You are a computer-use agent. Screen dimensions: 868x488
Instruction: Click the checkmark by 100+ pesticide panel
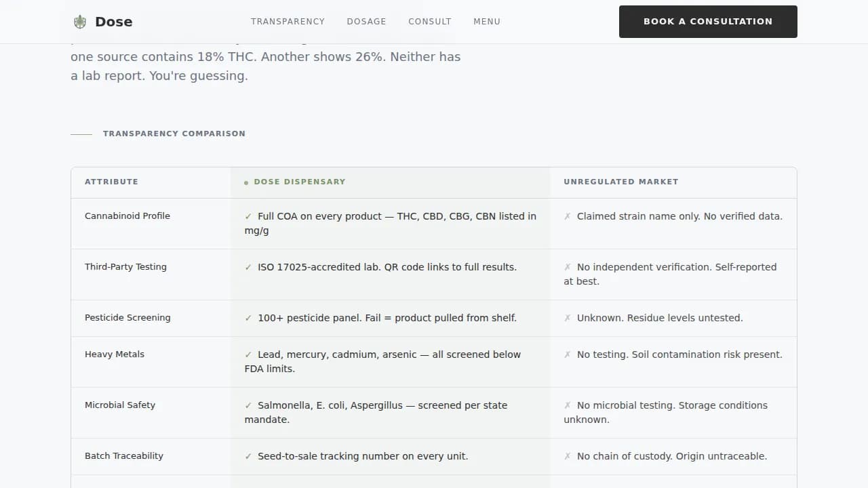pos(248,318)
